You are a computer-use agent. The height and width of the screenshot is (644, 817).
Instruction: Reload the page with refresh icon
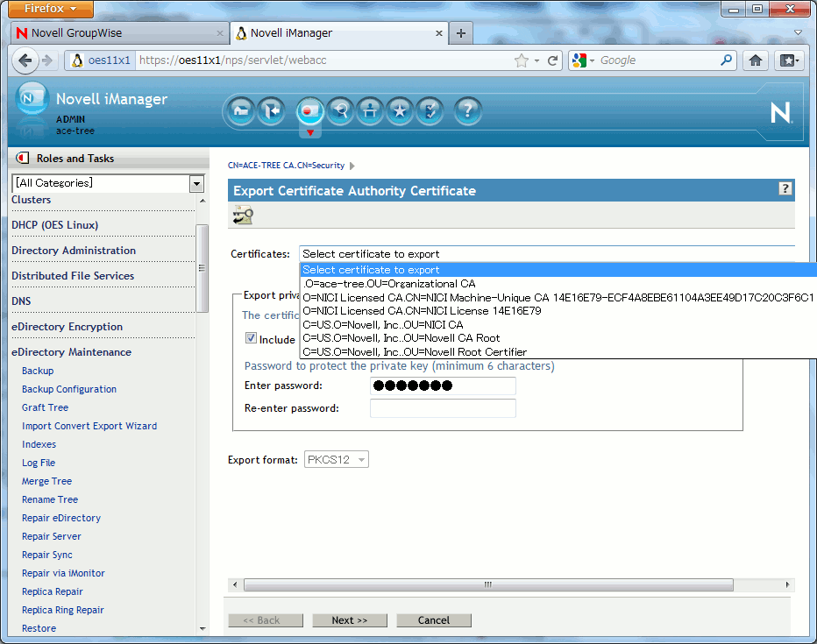(x=553, y=60)
